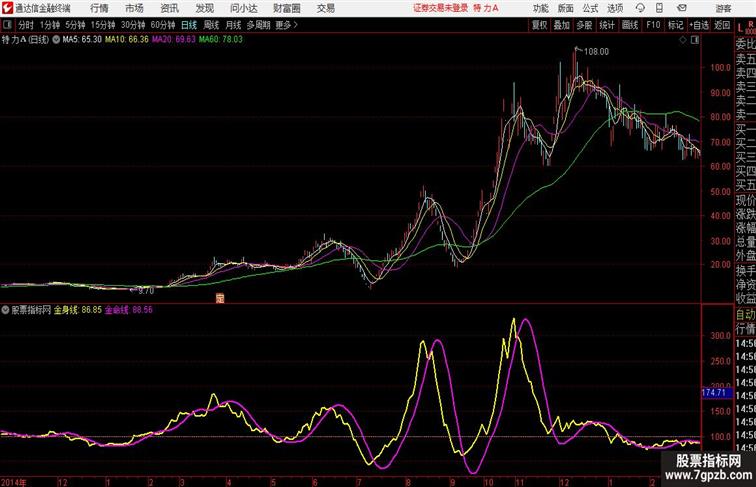Open the F10 company info button
The height and width of the screenshot is (487, 756).
653,25
